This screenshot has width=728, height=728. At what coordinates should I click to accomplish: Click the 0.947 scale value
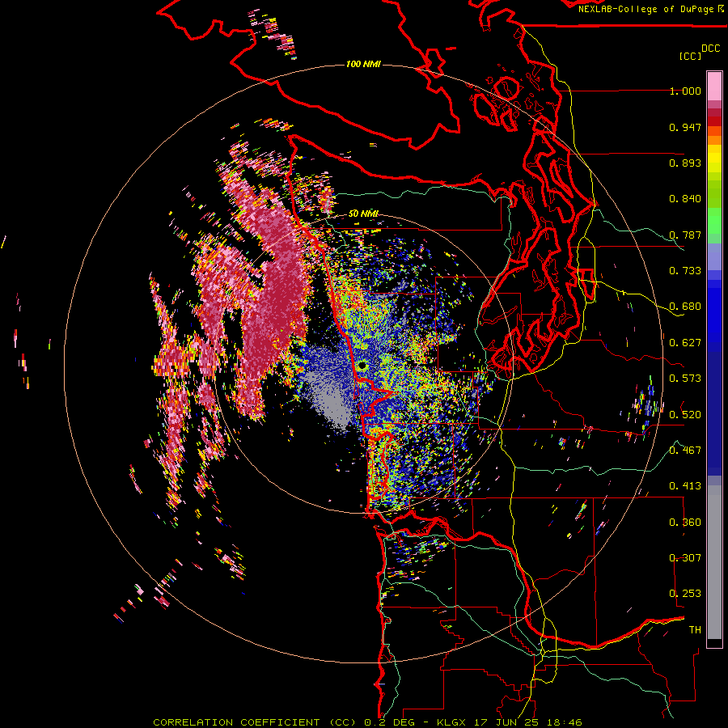pyautogui.click(x=685, y=127)
